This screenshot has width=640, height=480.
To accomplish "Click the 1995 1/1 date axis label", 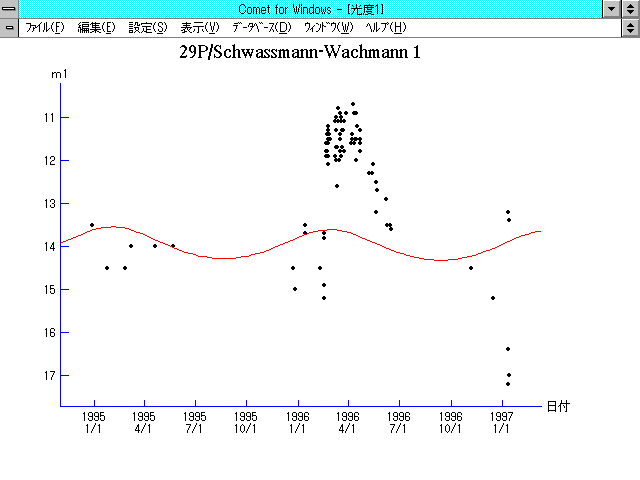I will pyautogui.click(x=93, y=422).
